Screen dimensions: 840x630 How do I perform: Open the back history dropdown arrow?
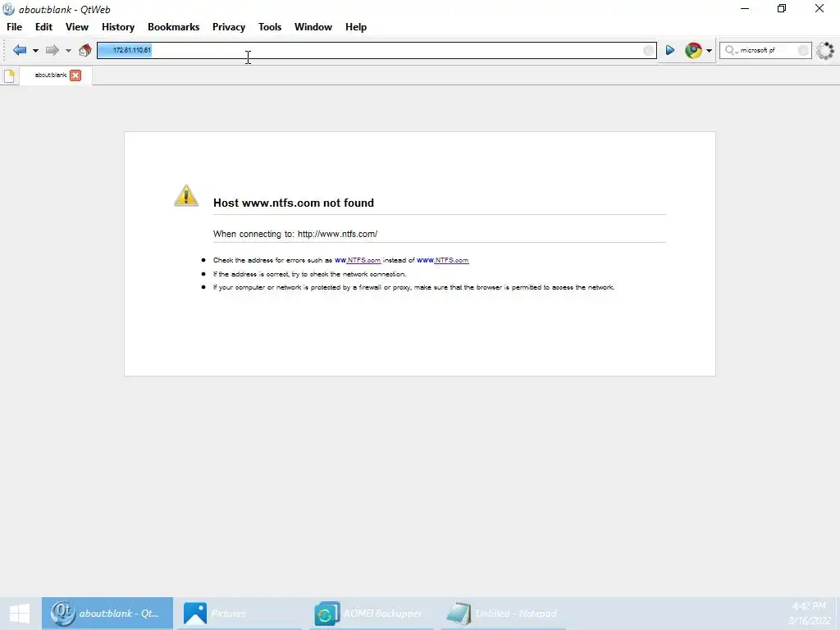(x=35, y=51)
